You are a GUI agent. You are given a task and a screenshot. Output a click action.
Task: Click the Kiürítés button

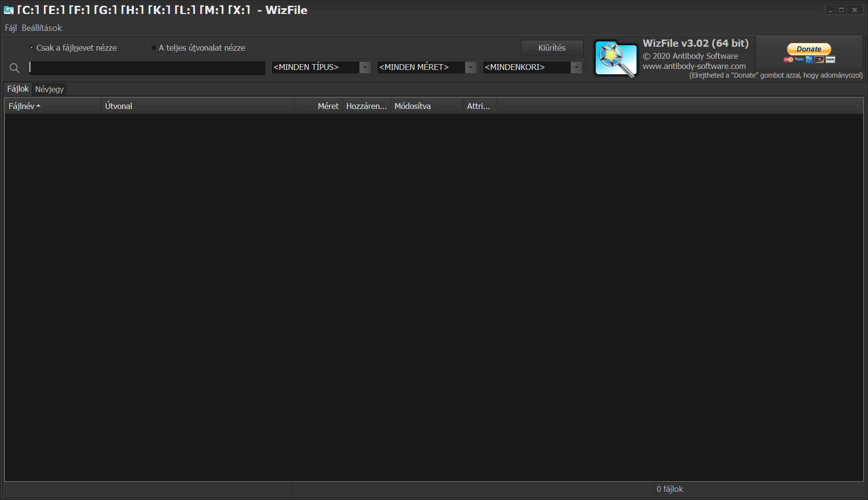tap(551, 48)
